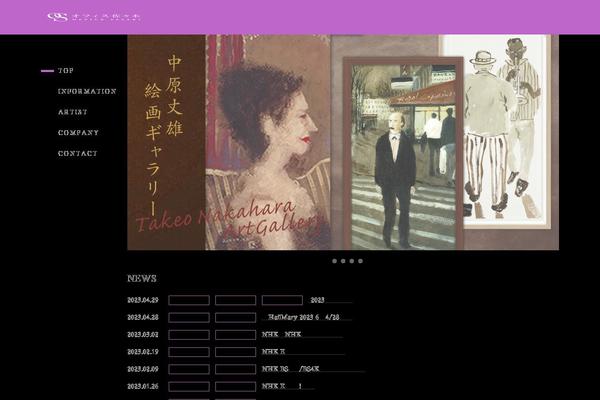The height and width of the screenshot is (400, 600).
Task: Click the second category tag in the 2023.01.26 row
Action: pyautogui.click(x=236, y=386)
